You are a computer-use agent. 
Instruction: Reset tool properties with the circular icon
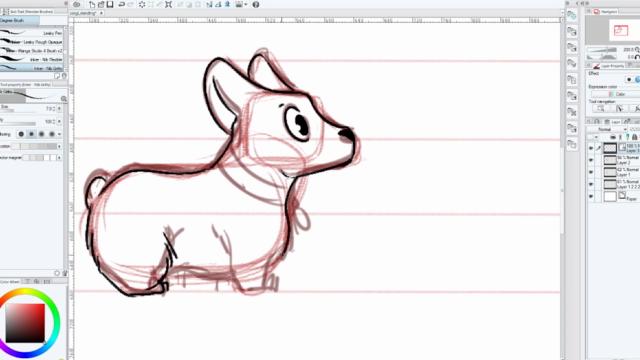57,273
